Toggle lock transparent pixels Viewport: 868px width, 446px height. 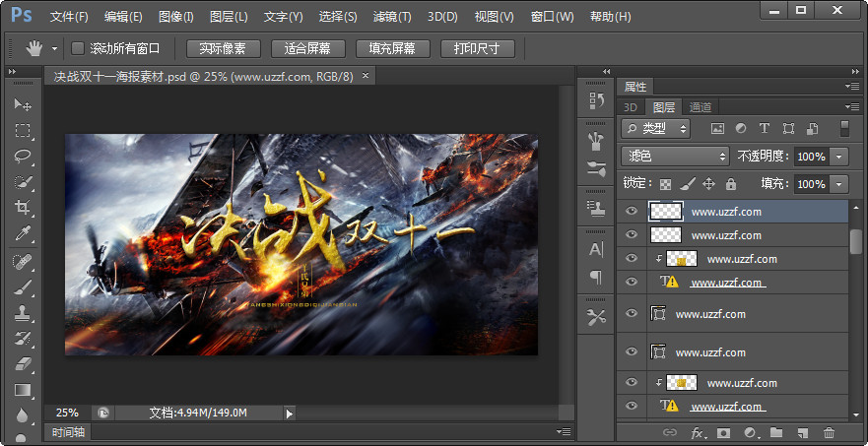[x=666, y=184]
